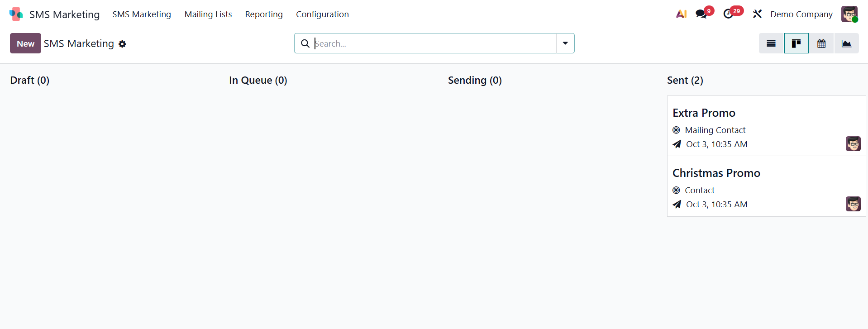Open the Configuration menu

(322, 14)
